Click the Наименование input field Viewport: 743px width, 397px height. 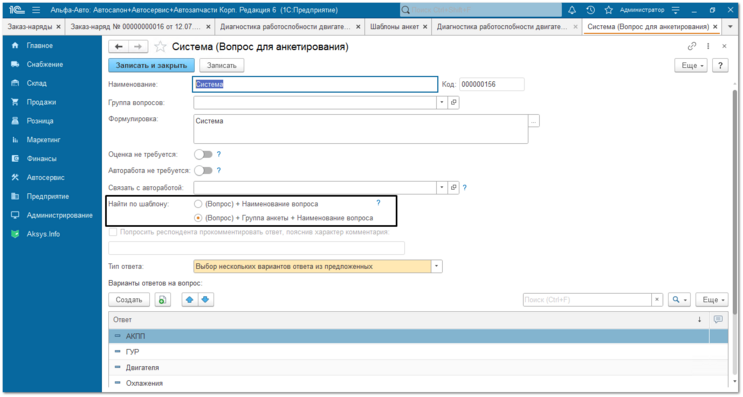point(315,84)
